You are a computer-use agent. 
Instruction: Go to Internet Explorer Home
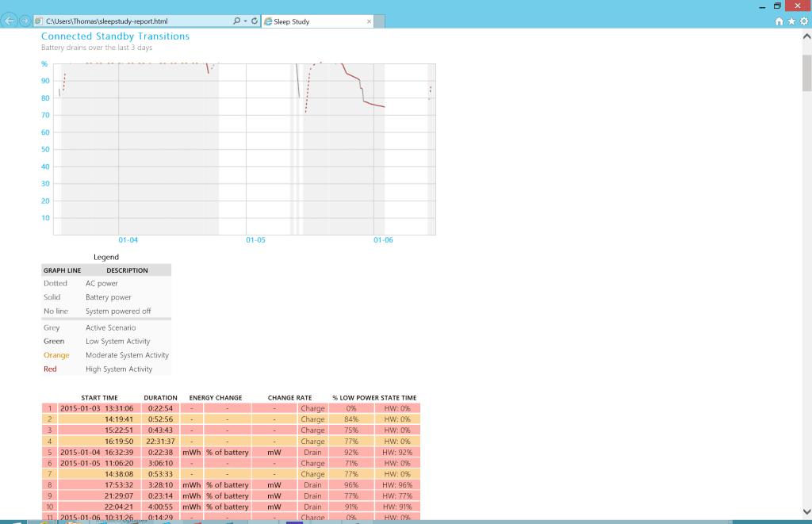(x=779, y=21)
